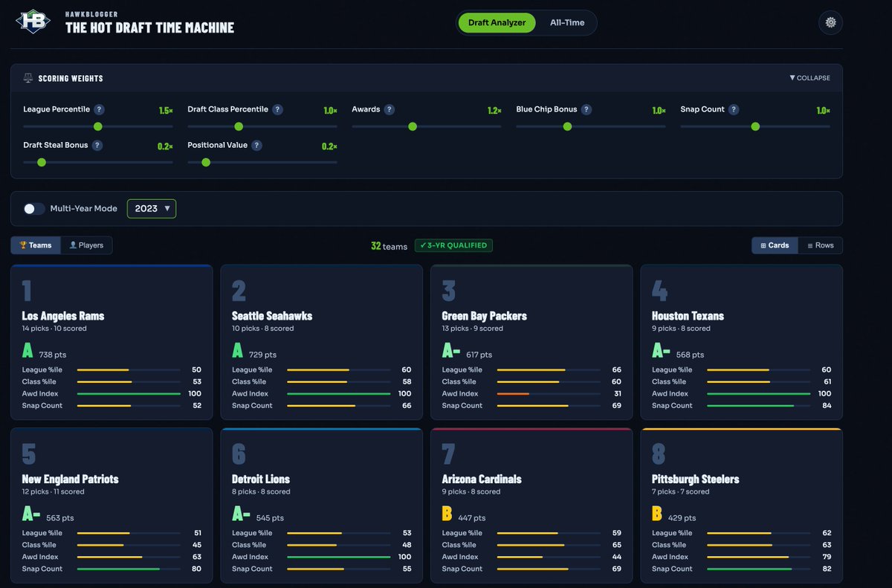Adjust the Awards weight slider

(x=427, y=126)
